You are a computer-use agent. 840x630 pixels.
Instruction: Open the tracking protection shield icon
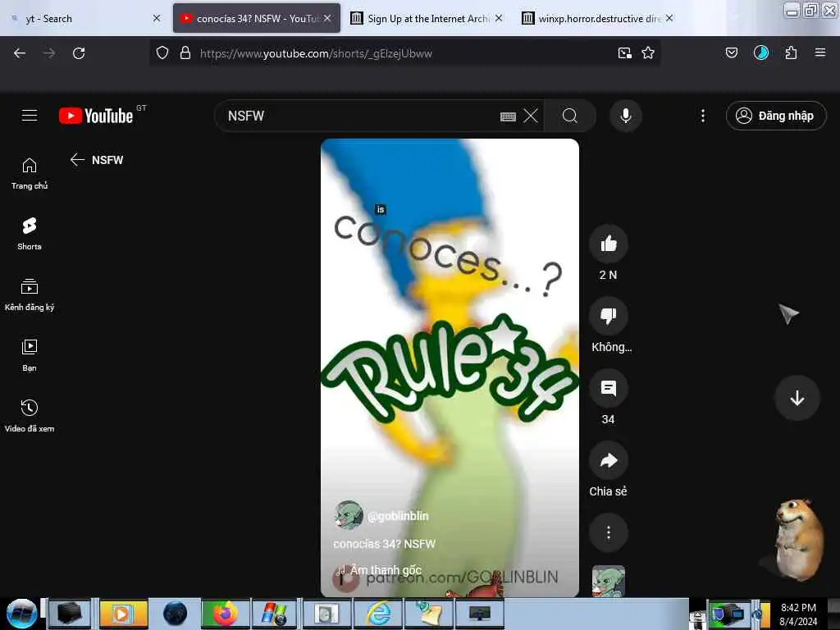click(x=162, y=53)
